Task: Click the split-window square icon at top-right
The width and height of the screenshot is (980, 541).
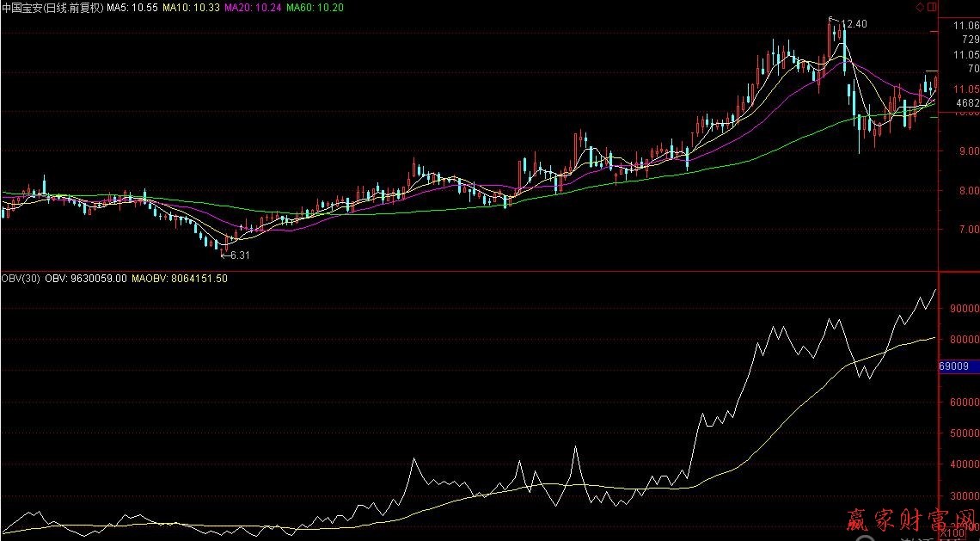Action: [930, 7]
